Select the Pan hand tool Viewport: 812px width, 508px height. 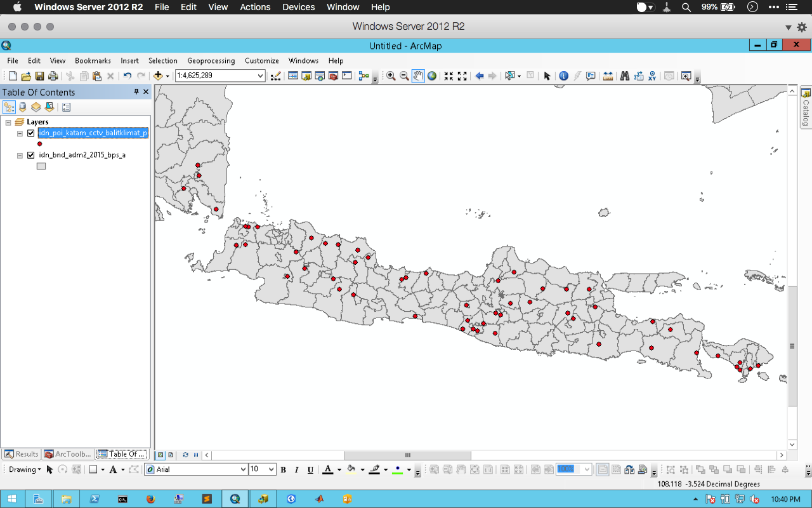click(x=418, y=76)
